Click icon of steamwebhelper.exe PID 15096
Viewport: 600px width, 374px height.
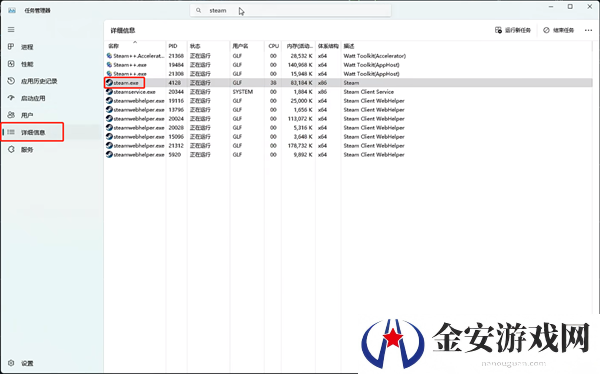coord(109,137)
